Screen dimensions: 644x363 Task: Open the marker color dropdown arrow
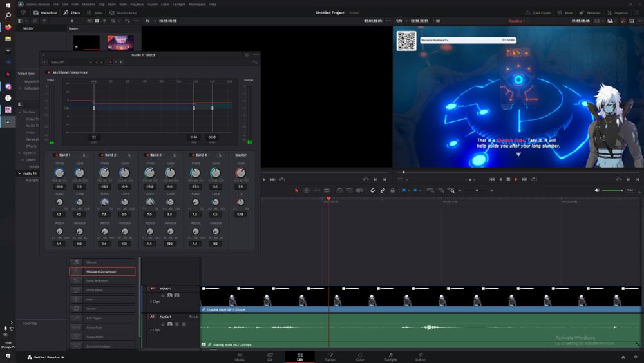pos(419,190)
